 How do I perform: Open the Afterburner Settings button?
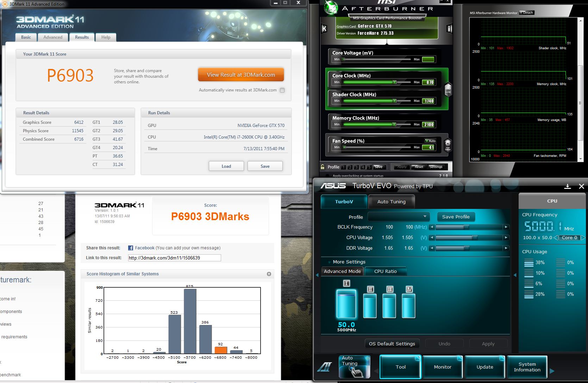[436, 167]
